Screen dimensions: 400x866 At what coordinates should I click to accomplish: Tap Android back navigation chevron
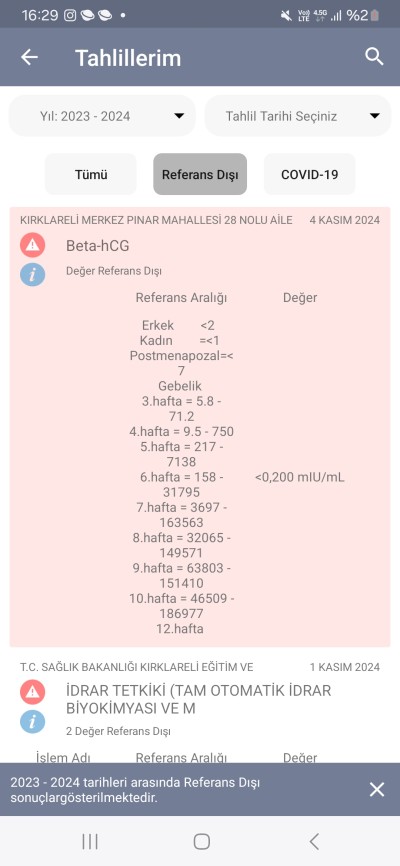[x=314, y=842]
